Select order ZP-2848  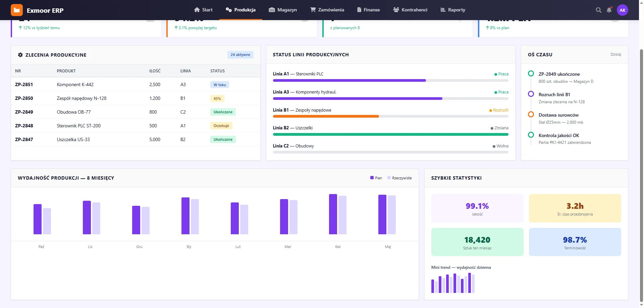click(x=24, y=126)
